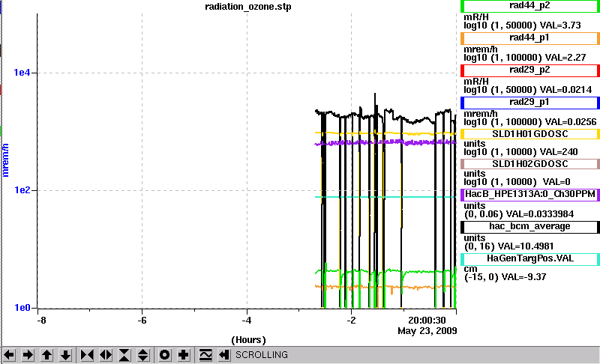The width and height of the screenshot is (600, 364).
Task: Select the HaGenTargPos.VAL legend entry
Action: 530,259
